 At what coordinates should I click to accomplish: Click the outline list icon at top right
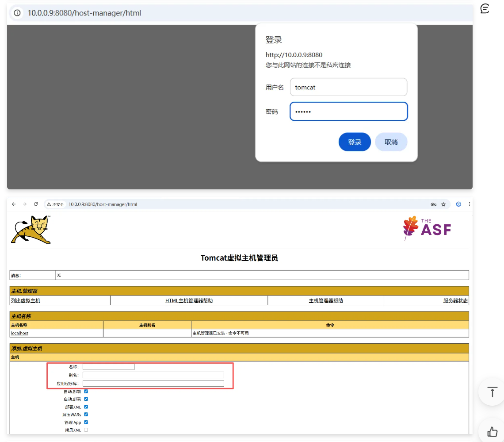(485, 8)
